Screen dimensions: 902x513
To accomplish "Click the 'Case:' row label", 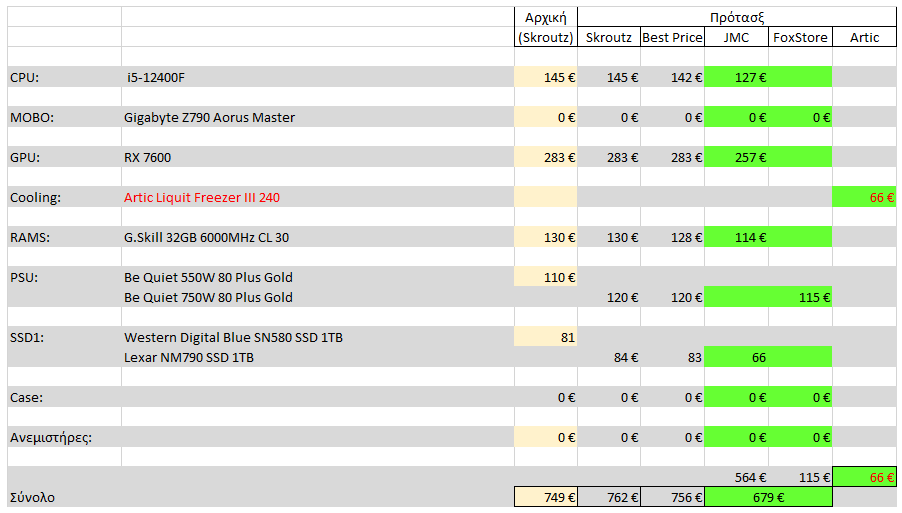I will [26, 397].
